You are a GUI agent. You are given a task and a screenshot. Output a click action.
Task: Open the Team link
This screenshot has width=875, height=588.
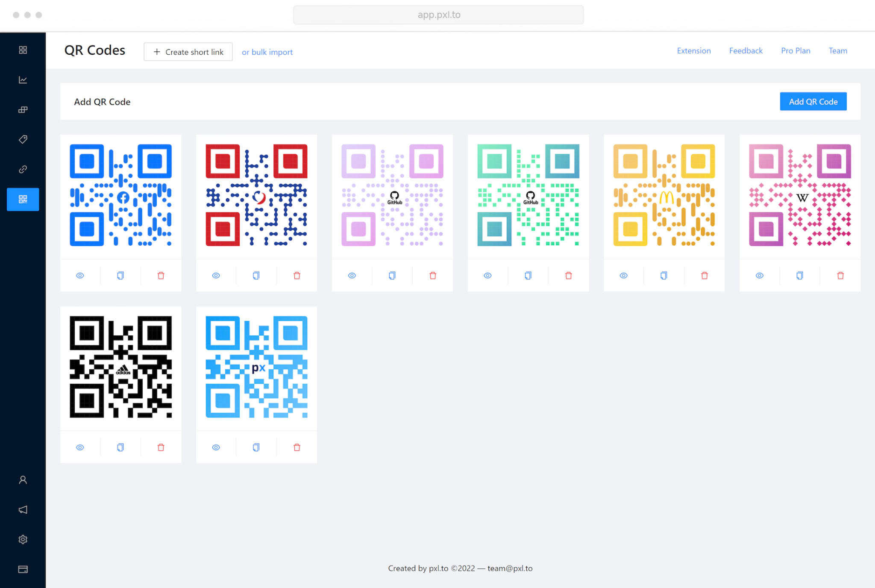838,51
